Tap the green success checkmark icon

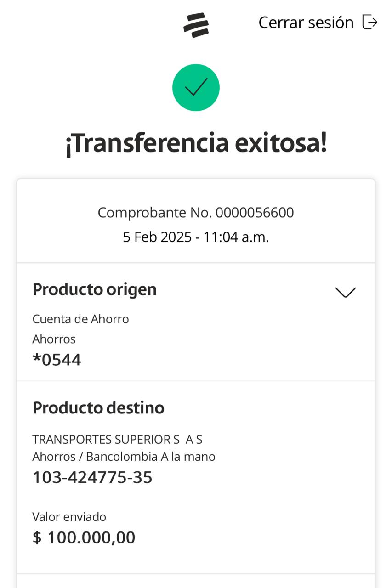tap(196, 87)
